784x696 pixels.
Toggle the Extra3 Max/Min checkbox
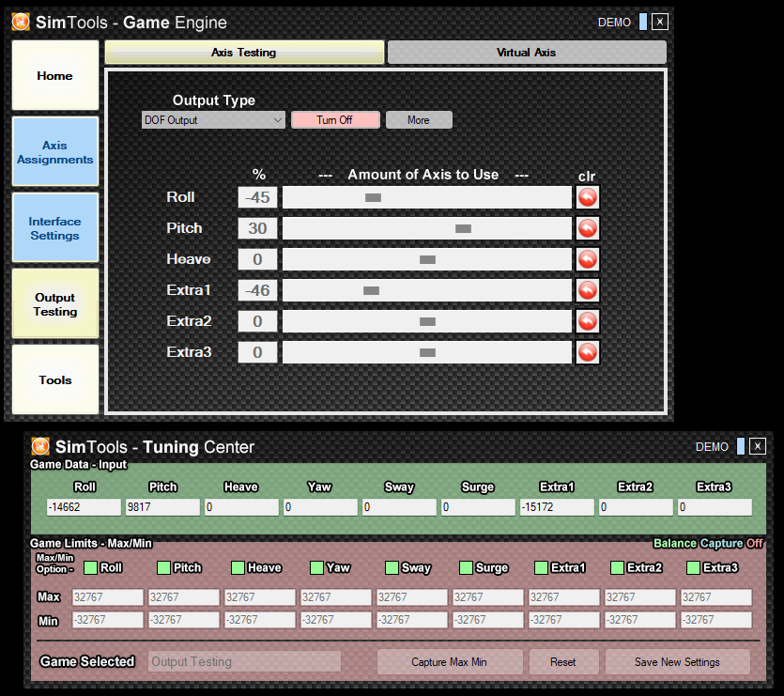694,567
